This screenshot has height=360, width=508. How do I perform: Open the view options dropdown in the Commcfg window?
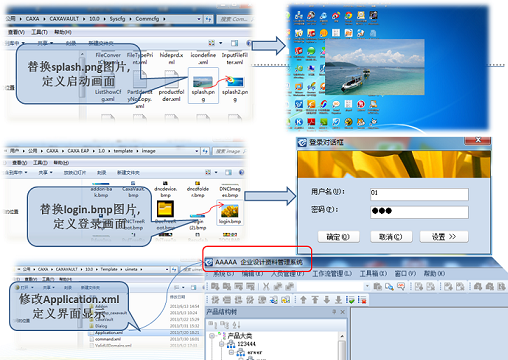(x=220, y=43)
